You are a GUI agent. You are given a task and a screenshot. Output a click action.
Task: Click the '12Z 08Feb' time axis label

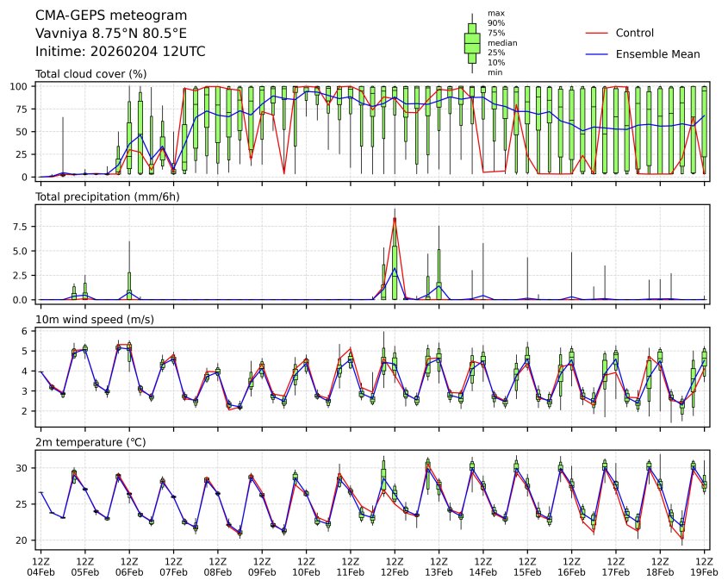[x=217, y=565]
